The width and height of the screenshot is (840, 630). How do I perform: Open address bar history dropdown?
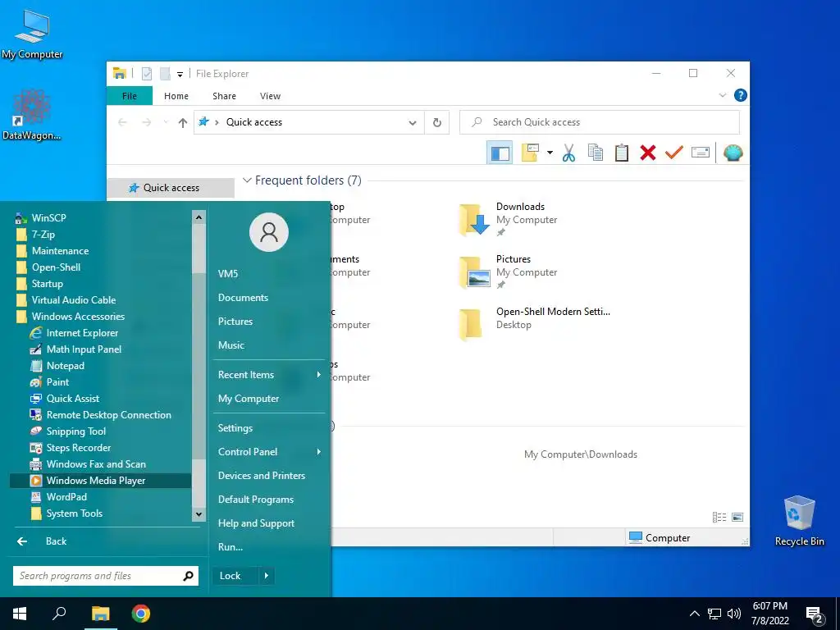[412, 123]
